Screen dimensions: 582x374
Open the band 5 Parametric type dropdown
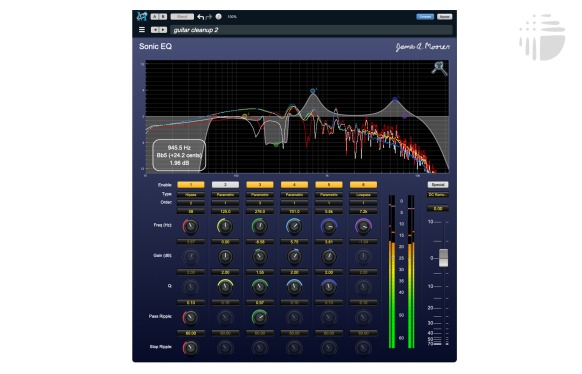coord(329,194)
